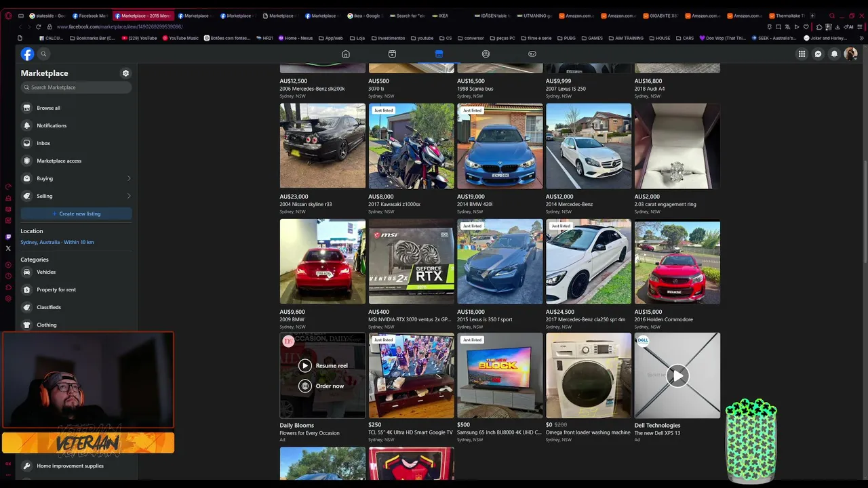The width and height of the screenshot is (868, 488).
Task: Open the HOUSE bookmarks folder
Action: (x=659, y=38)
